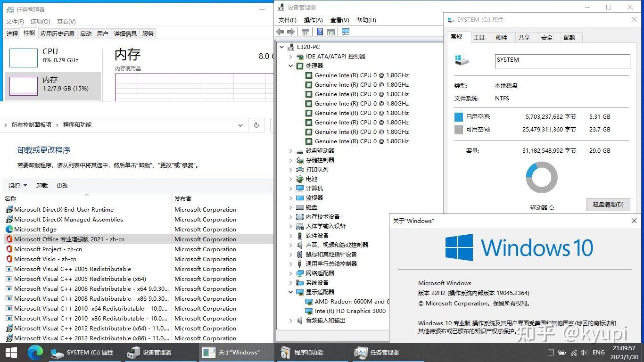
Task: Click the 发布者 column header
Action: pos(223,198)
